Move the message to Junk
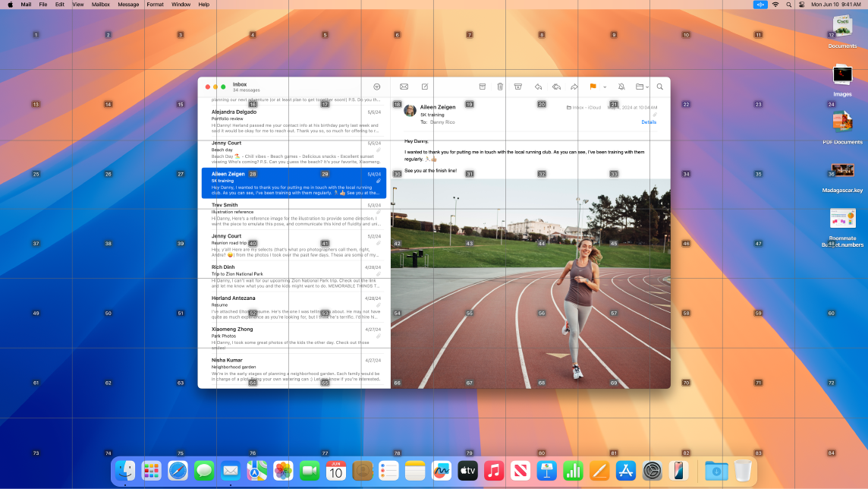 click(x=517, y=87)
